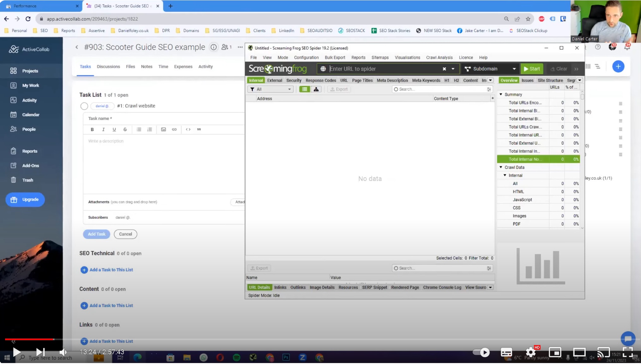Open the All filter dropdown
Screen dimensions: 641x364
pos(271,89)
